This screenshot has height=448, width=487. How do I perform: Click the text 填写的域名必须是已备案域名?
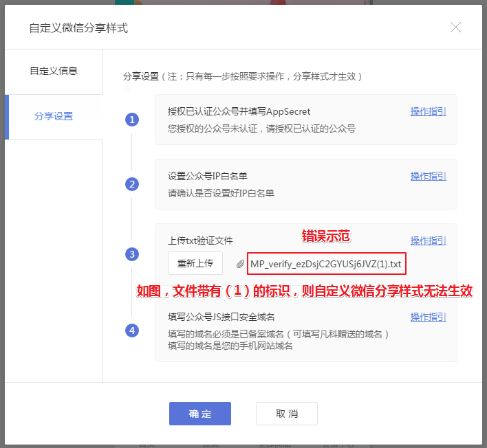click(x=226, y=334)
